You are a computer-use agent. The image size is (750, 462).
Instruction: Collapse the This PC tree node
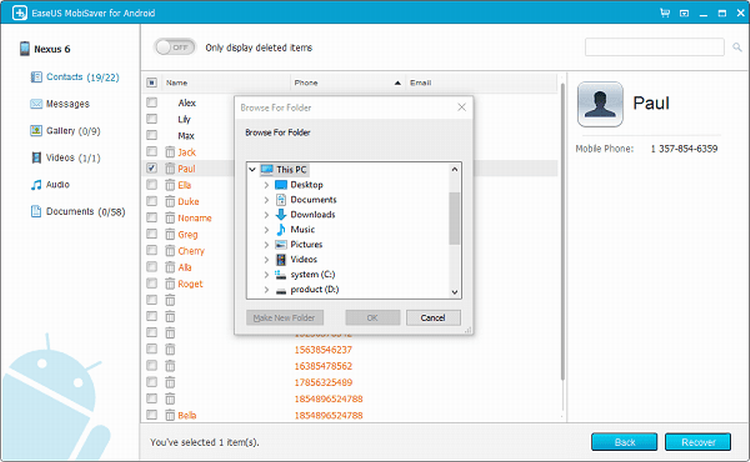click(x=253, y=170)
